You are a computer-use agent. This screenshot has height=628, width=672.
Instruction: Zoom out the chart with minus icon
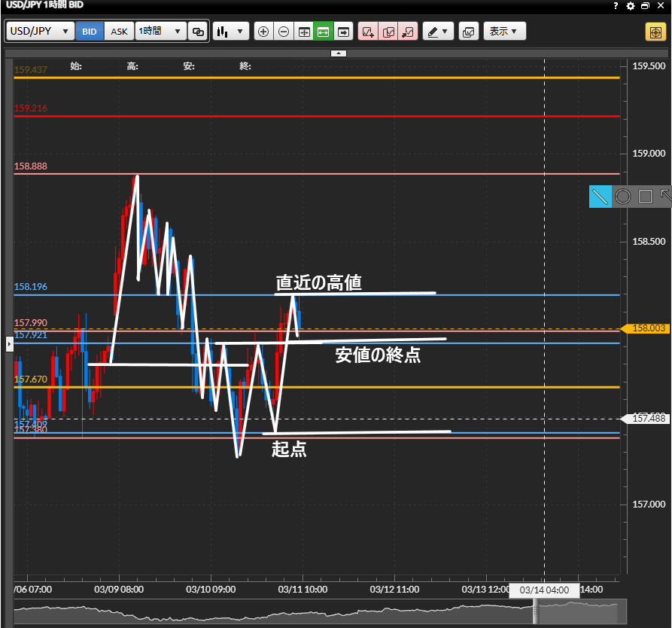tap(284, 32)
